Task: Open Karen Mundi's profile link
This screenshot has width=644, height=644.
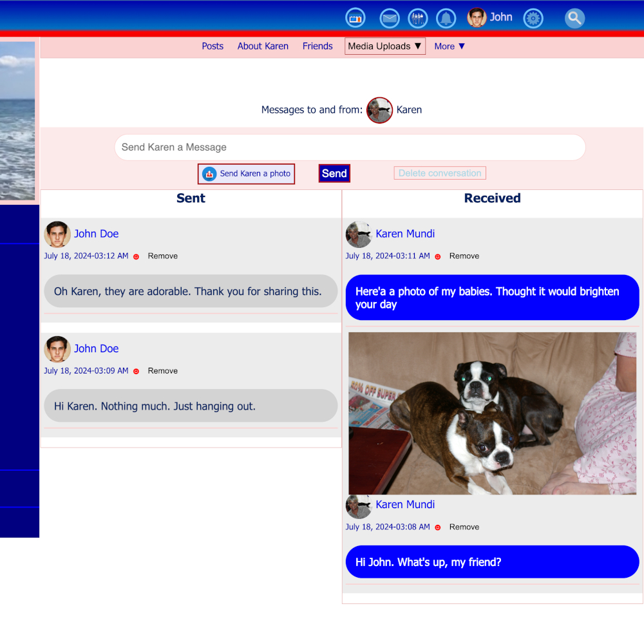Action: coord(405,234)
